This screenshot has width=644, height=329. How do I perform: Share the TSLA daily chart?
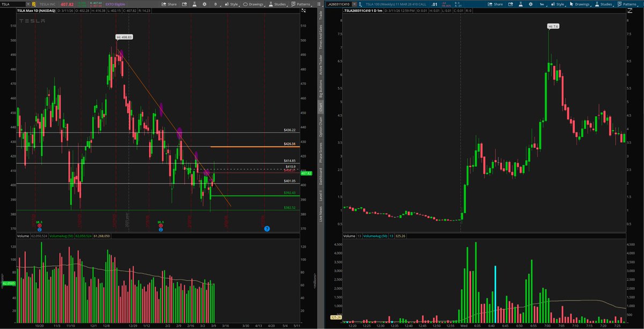click(169, 4)
